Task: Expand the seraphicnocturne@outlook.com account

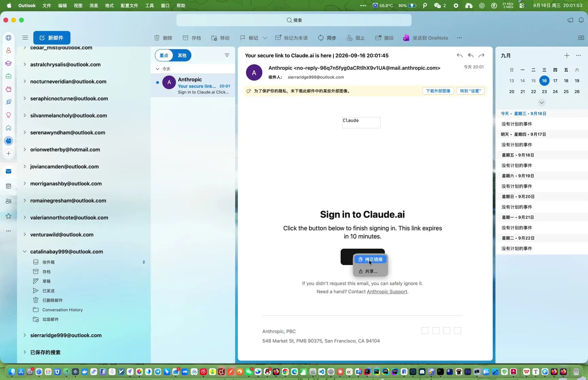Action: click(24, 99)
